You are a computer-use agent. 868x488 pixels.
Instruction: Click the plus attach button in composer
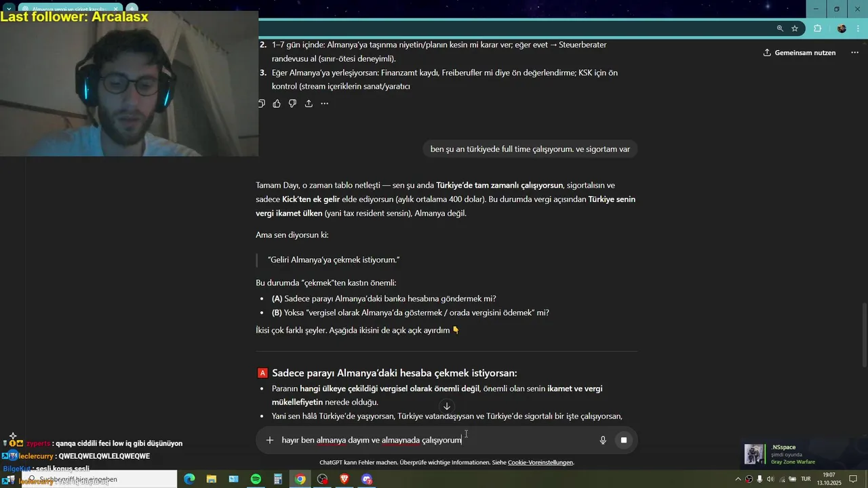point(270,440)
